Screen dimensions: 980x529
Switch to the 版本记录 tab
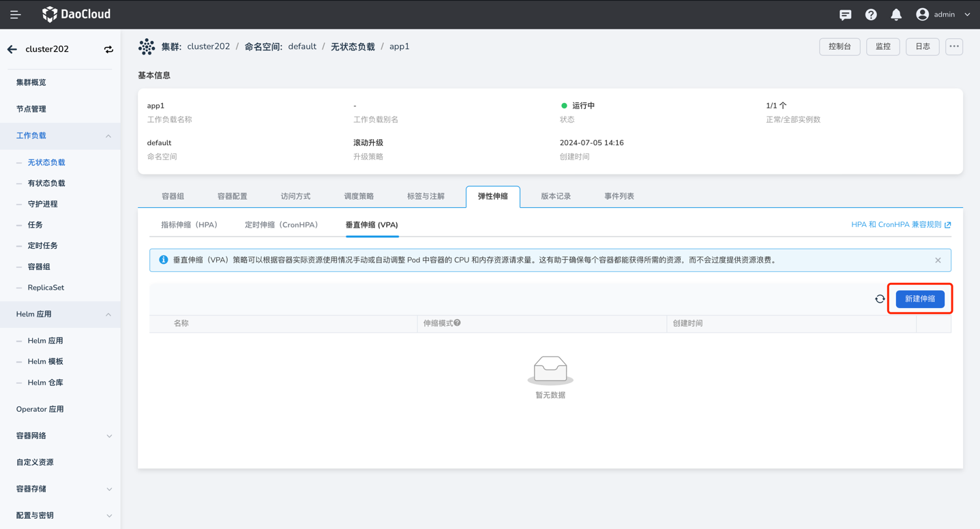point(555,196)
